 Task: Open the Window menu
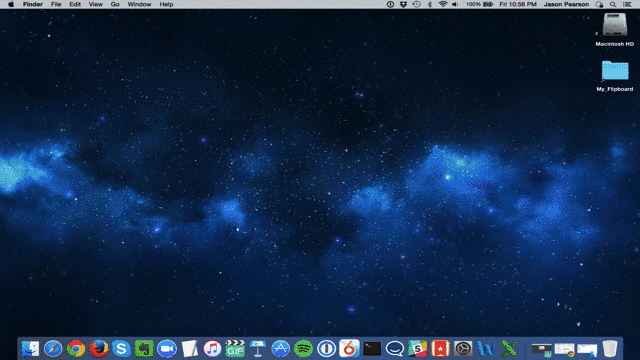139,4
